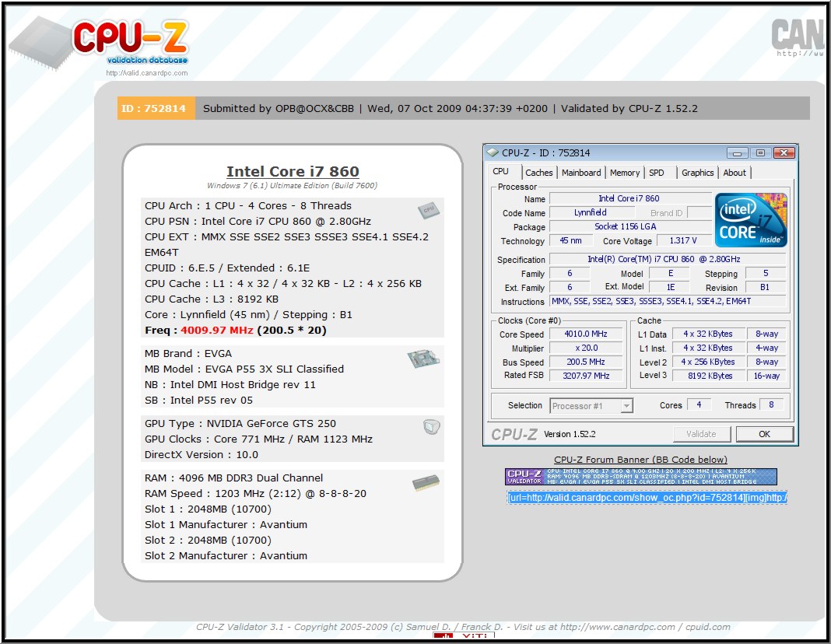Click the Specification field text

[x=667, y=259]
